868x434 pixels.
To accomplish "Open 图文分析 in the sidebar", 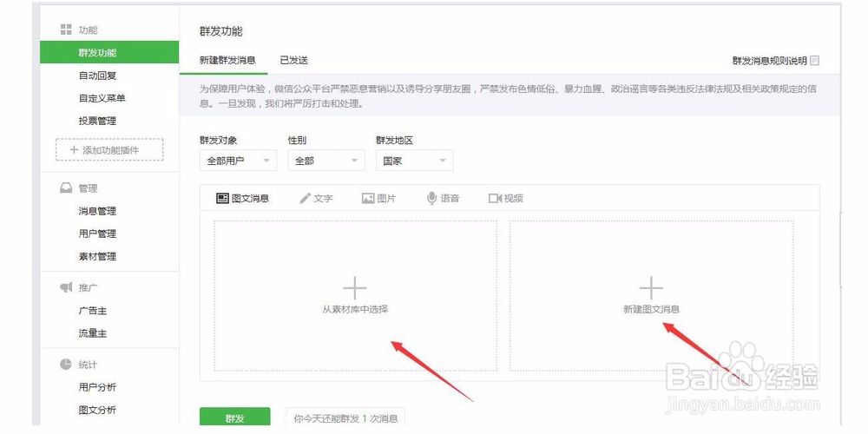I will 97,410.
